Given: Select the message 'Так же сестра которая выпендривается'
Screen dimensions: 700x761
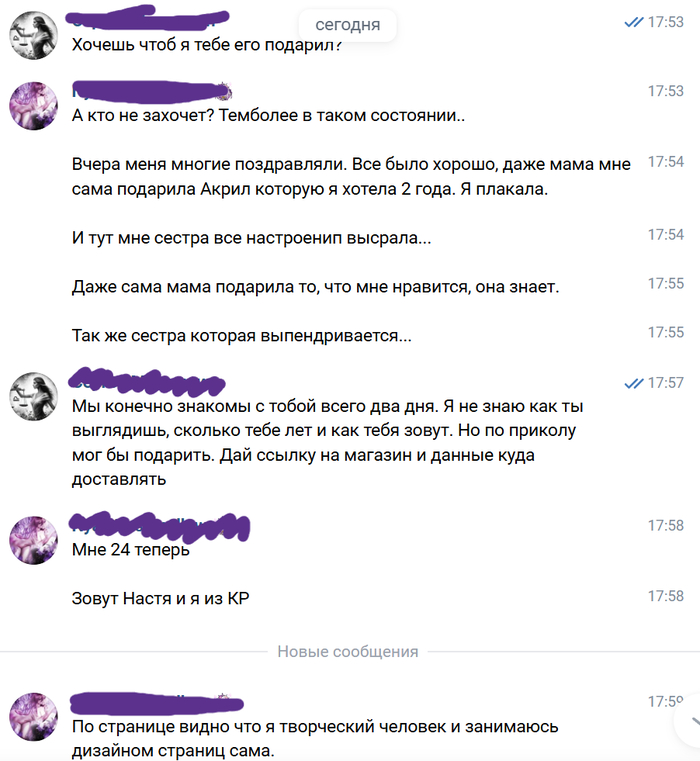Looking at the screenshot, I should (242, 336).
